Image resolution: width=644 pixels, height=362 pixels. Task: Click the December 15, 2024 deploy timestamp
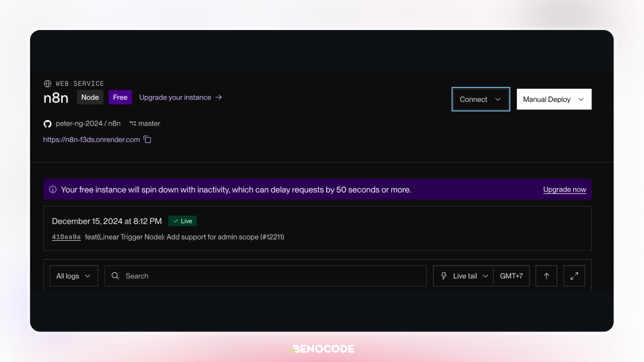107,221
